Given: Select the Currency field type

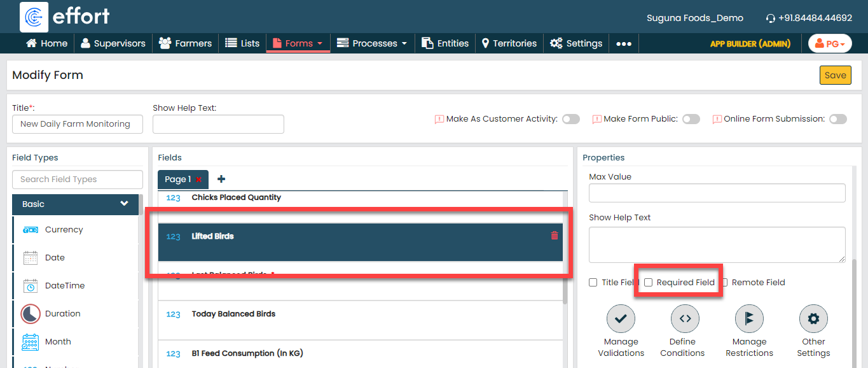Looking at the screenshot, I should click(x=64, y=230).
